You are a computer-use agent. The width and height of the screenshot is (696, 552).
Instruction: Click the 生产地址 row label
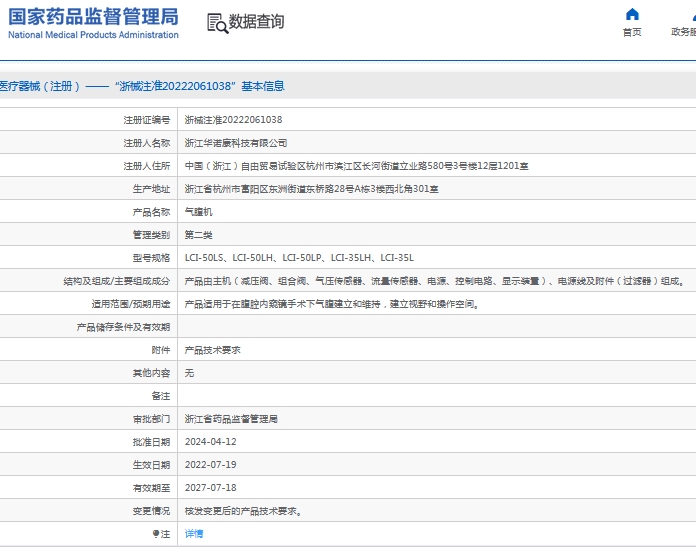click(151, 189)
